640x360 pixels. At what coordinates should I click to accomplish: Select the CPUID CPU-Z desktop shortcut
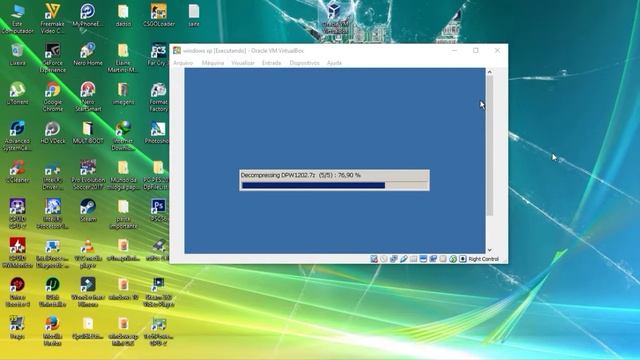[17, 214]
